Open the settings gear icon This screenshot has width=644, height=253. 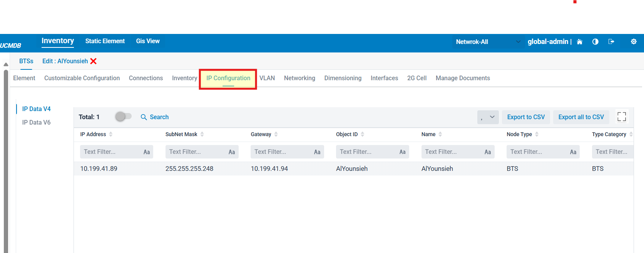tap(633, 42)
